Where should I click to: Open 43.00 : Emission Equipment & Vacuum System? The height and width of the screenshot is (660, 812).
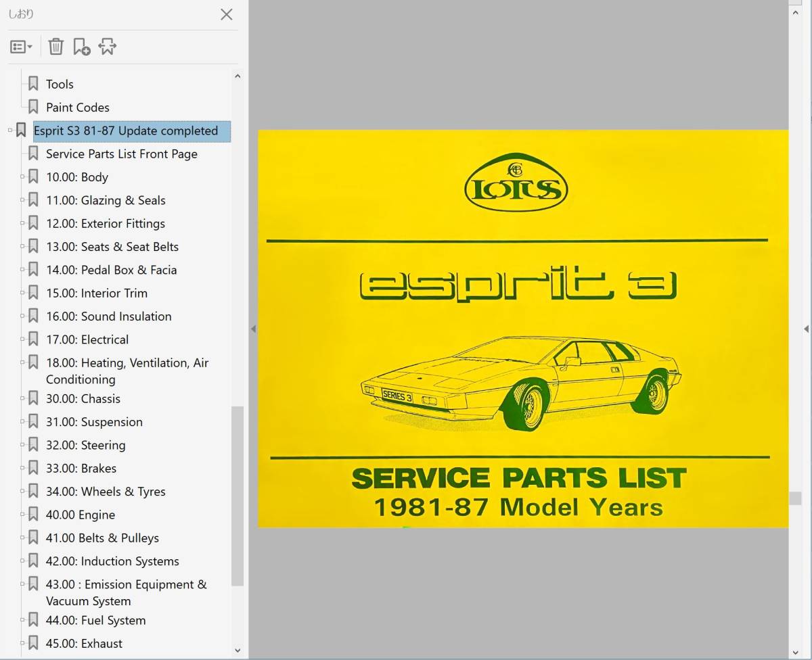tap(127, 592)
